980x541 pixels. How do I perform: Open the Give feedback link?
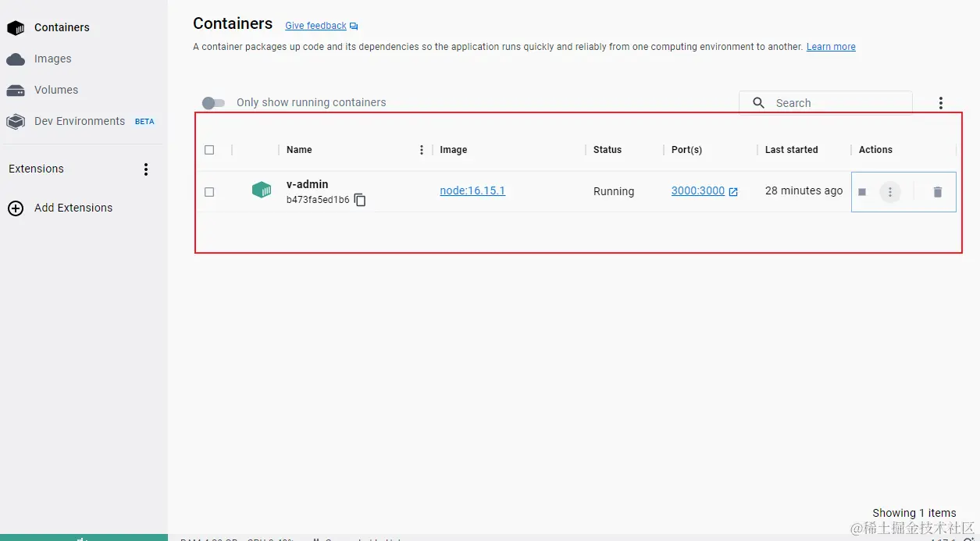pos(315,26)
